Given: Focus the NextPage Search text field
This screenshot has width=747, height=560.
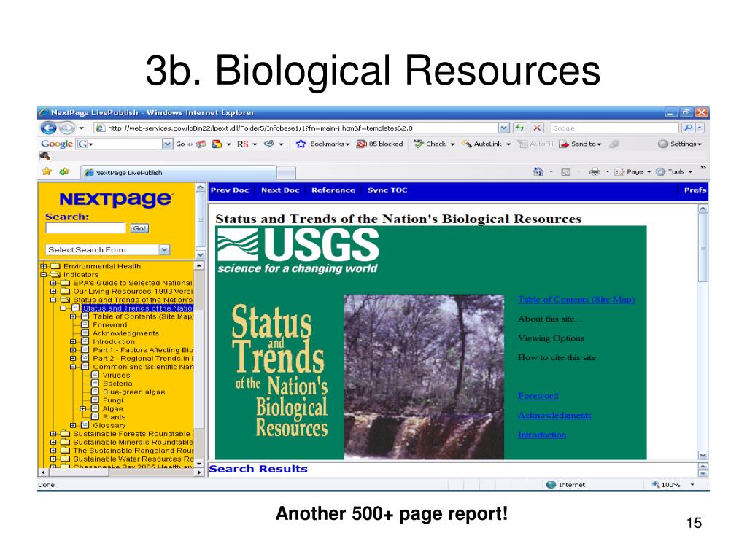Looking at the screenshot, I should click(x=86, y=228).
